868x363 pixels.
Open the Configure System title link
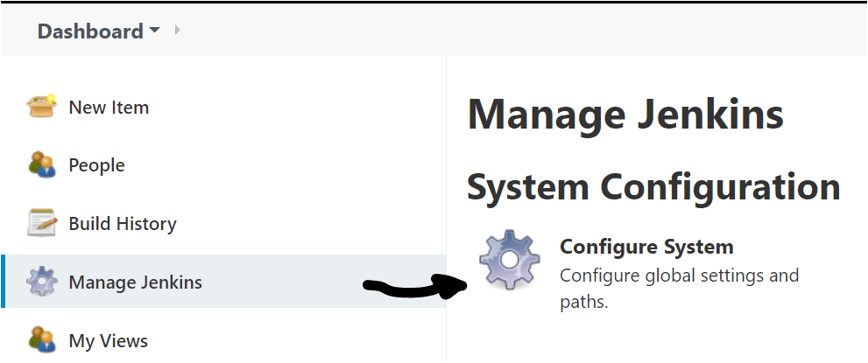[646, 247]
